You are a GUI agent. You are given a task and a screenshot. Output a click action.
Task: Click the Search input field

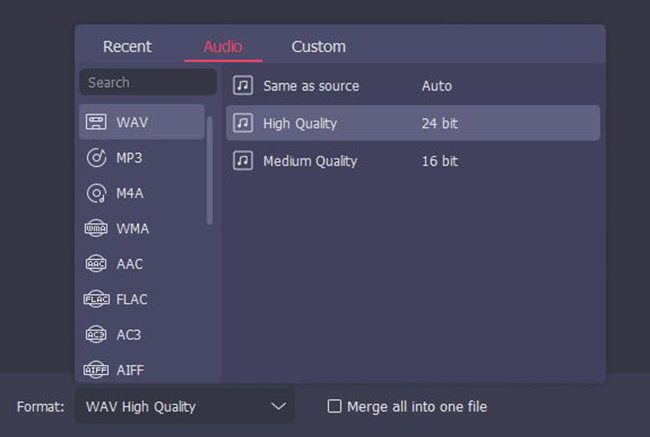tap(148, 83)
